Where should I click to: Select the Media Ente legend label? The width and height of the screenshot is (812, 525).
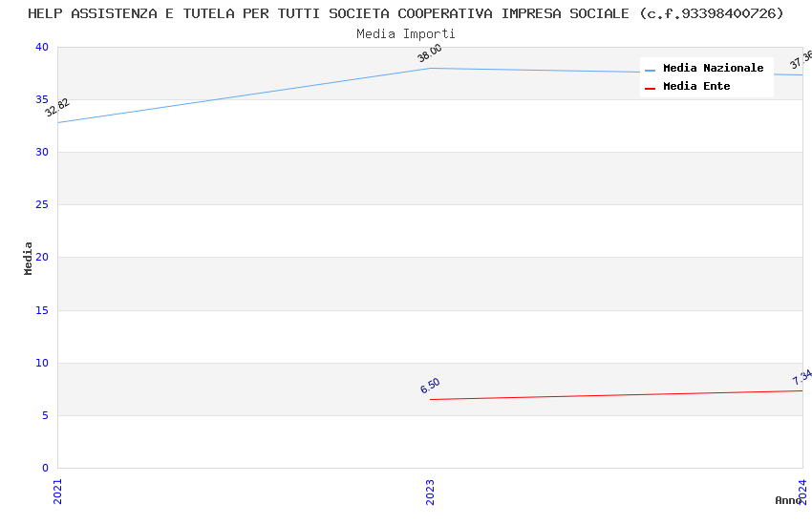(x=696, y=87)
